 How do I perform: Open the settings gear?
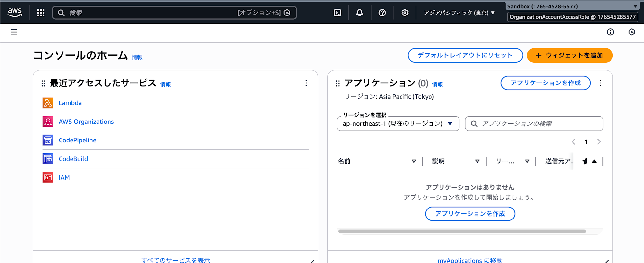point(405,13)
